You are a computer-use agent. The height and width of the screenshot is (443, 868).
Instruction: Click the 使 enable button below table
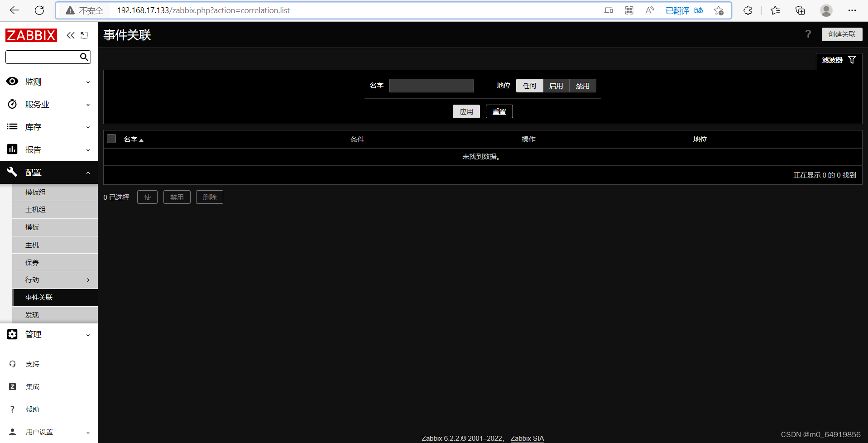(147, 197)
